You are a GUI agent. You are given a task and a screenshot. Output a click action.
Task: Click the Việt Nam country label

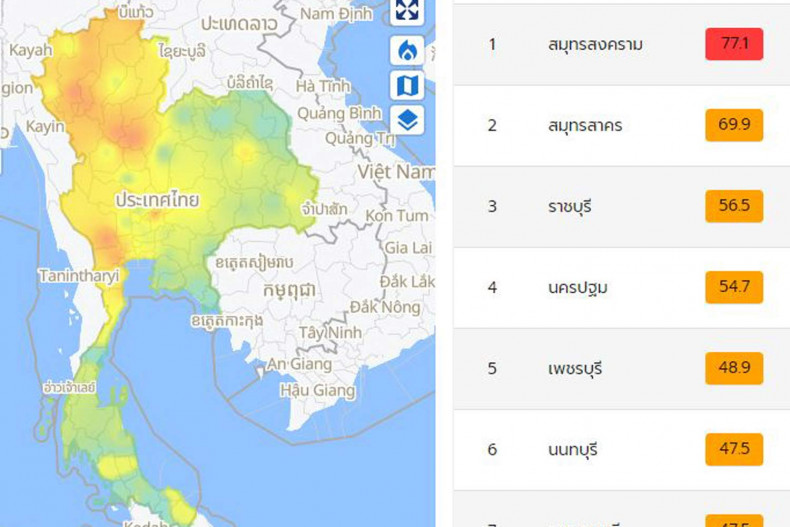[400, 172]
